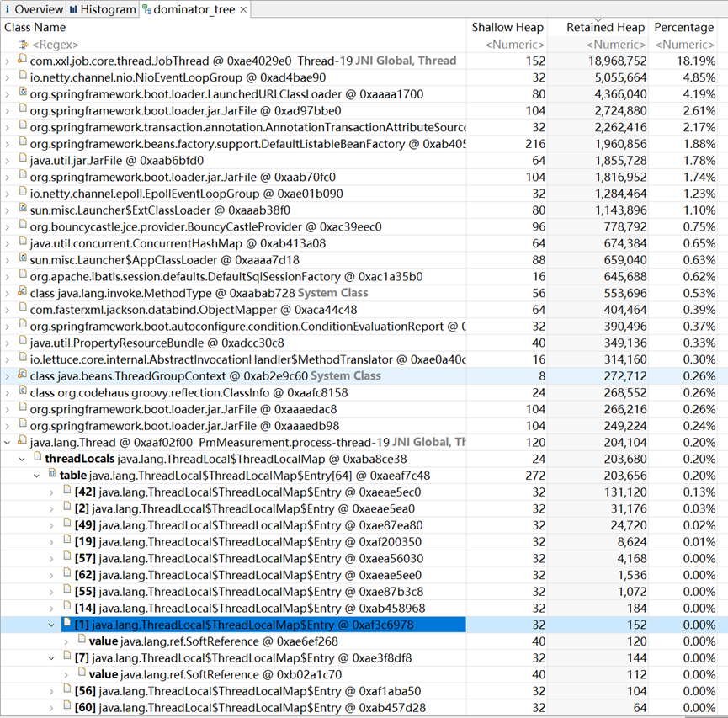Click the ConcurrentHashMap object icon

point(23,241)
